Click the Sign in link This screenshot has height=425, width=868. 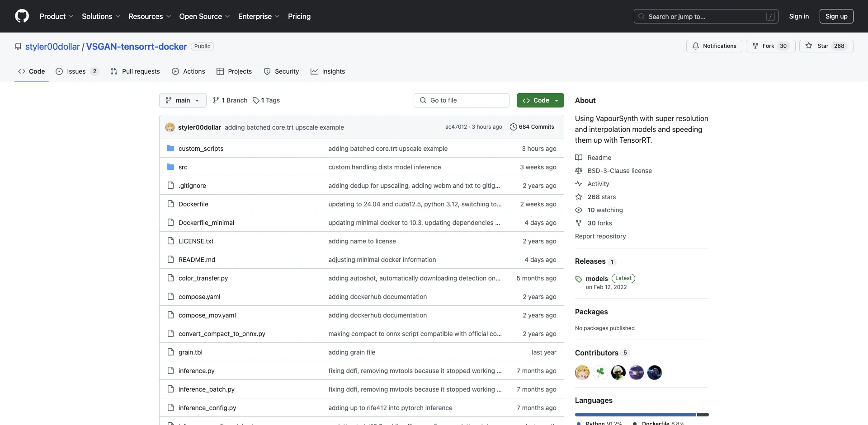799,16
